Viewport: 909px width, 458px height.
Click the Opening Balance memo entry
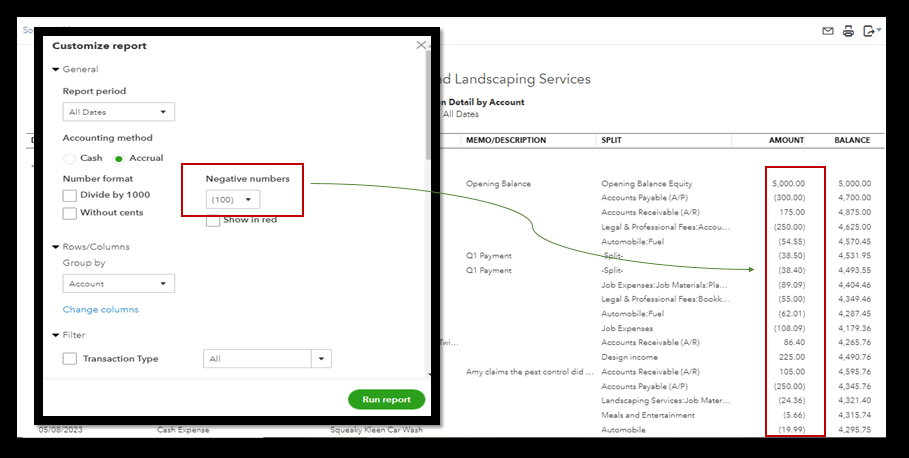pyautogui.click(x=498, y=184)
